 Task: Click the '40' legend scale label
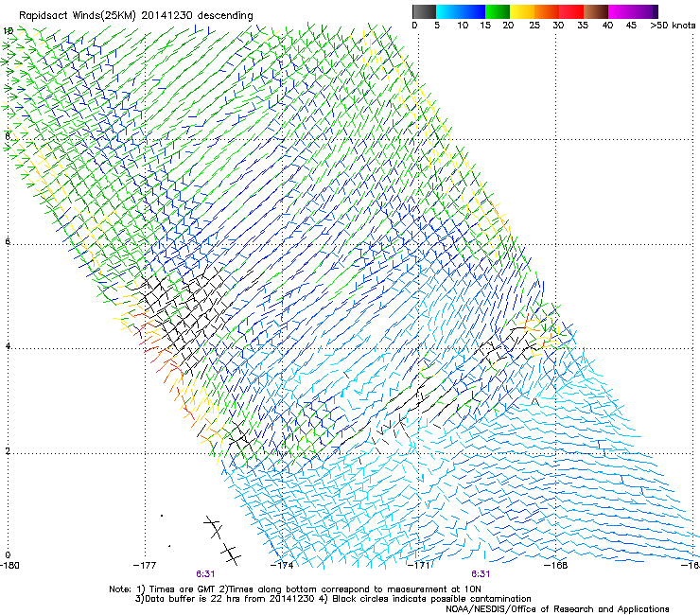coord(607,25)
